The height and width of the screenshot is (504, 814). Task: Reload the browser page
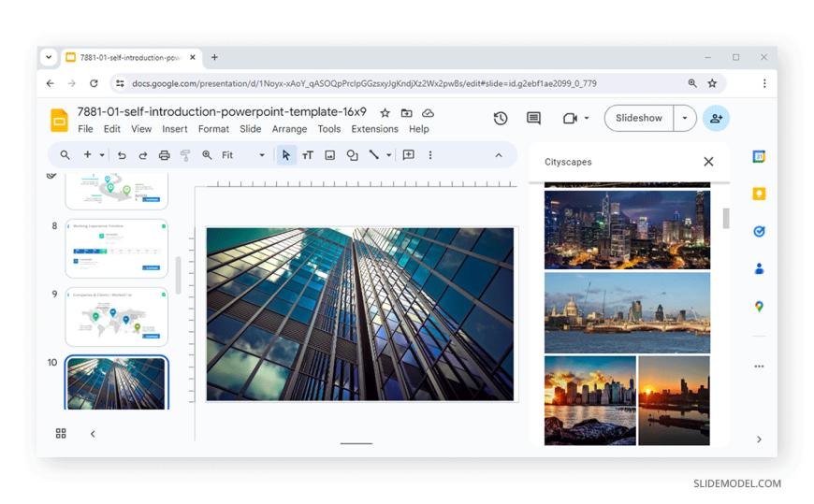[94, 83]
